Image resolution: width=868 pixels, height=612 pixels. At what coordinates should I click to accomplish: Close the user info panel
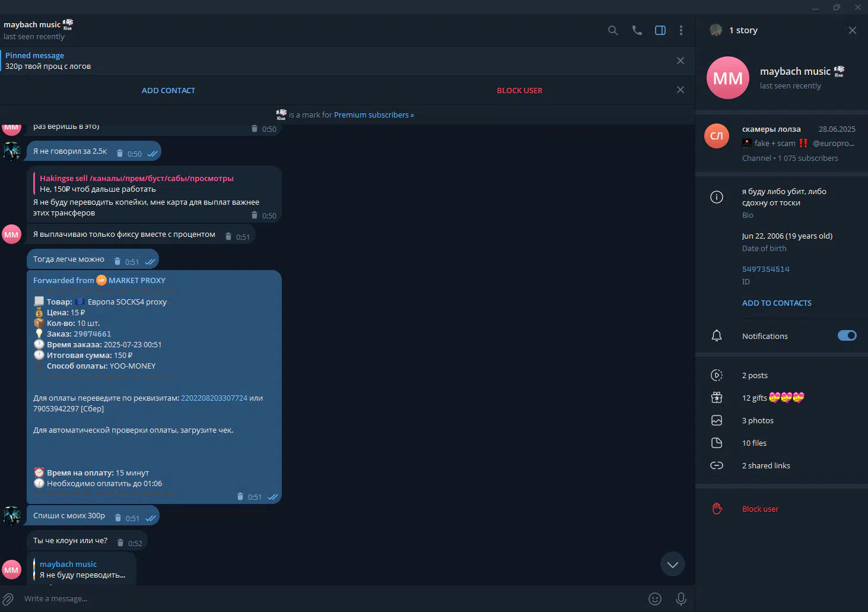coord(853,30)
